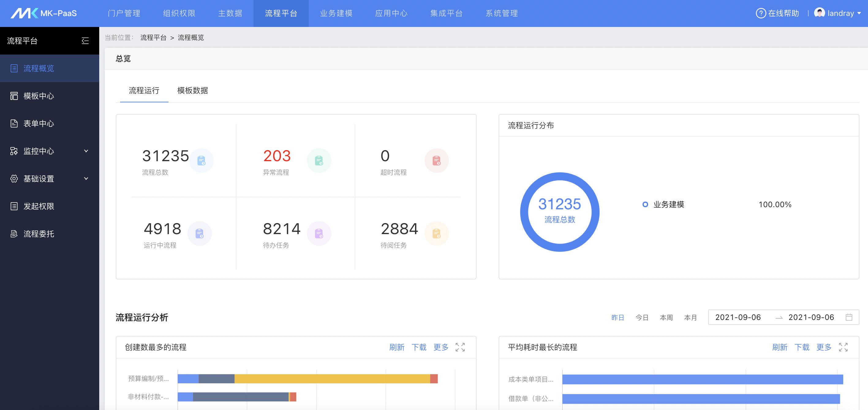Screen dimensions: 868x410
Task: Download the 创建数最多的流程 chart
Action: 419,347
